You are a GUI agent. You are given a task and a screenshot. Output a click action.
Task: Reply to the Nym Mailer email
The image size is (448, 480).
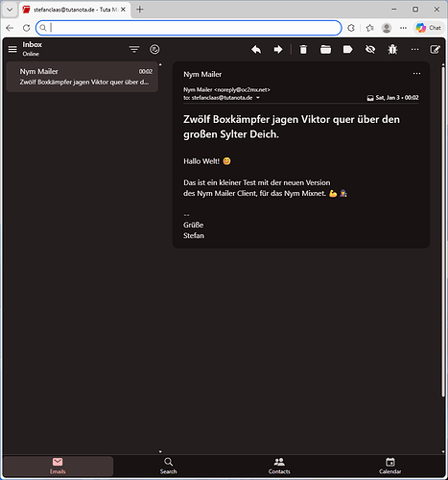point(256,49)
